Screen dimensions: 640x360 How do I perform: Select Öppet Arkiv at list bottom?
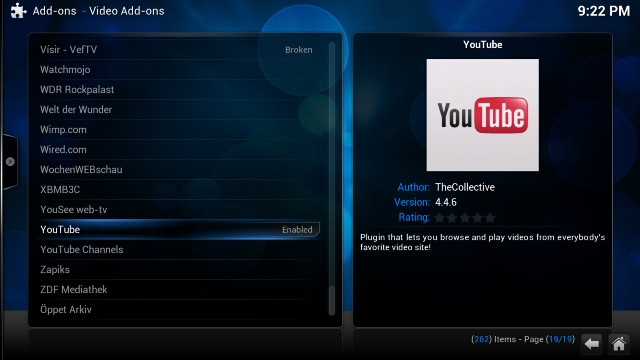point(180,309)
